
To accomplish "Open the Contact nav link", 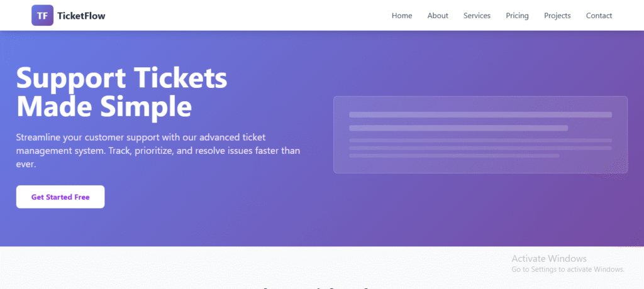I will 599,16.
